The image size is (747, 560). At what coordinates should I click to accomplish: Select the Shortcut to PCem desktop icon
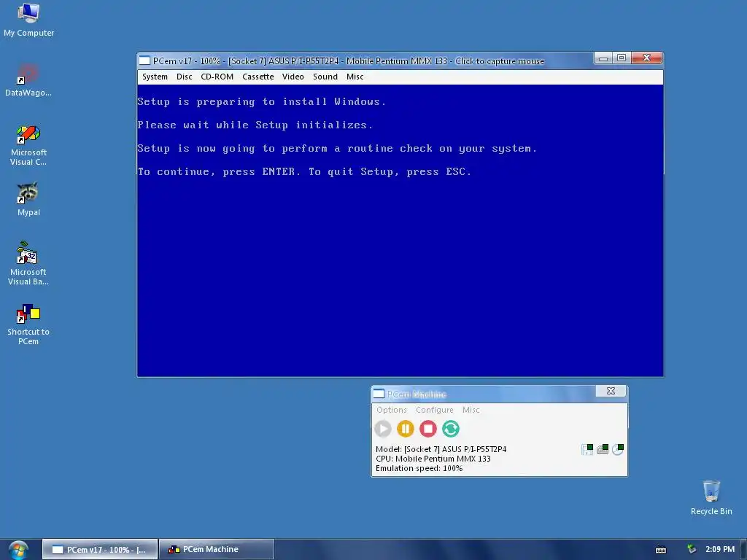(28, 324)
